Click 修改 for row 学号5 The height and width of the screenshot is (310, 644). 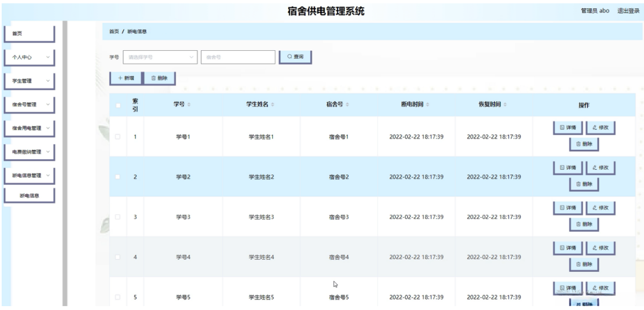point(600,288)
